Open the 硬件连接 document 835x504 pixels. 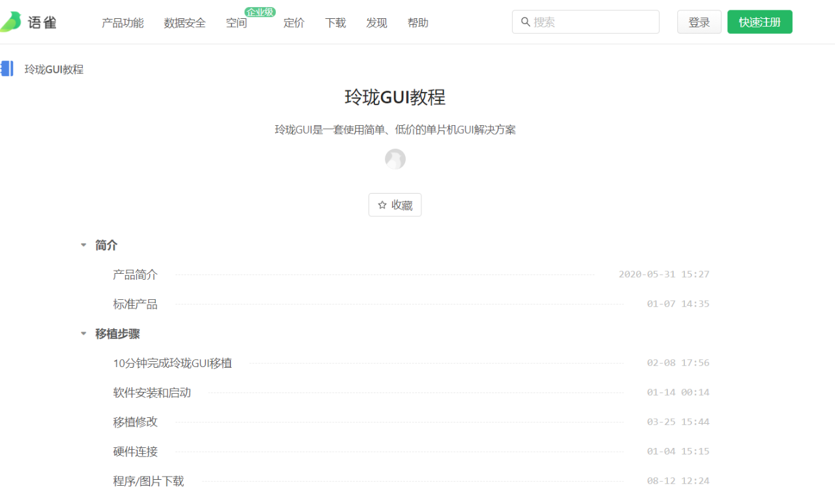(x=135, y=451)
